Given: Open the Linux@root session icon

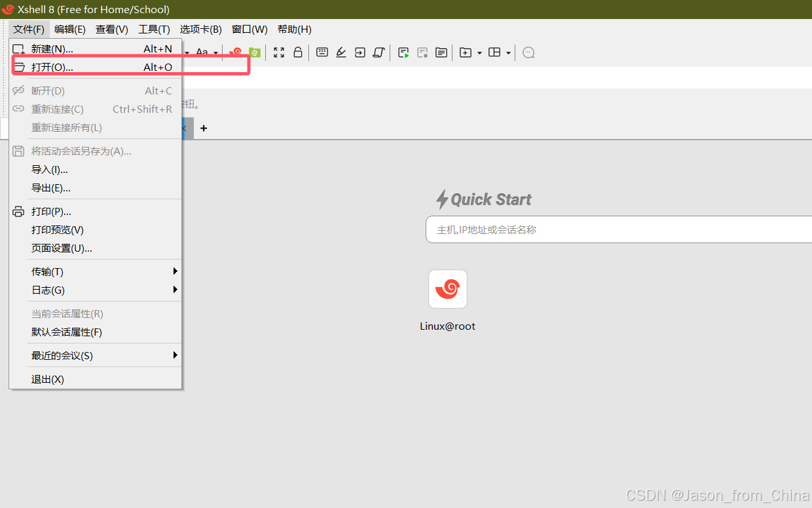Looking at the screenshot, I should (x=448, y=289).
